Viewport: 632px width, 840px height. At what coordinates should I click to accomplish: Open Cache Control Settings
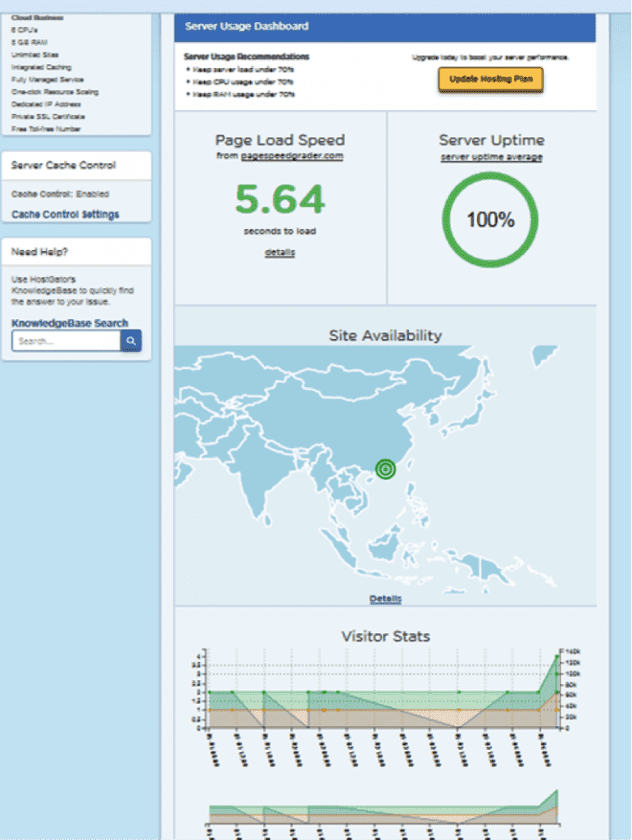tap(66, 214)
